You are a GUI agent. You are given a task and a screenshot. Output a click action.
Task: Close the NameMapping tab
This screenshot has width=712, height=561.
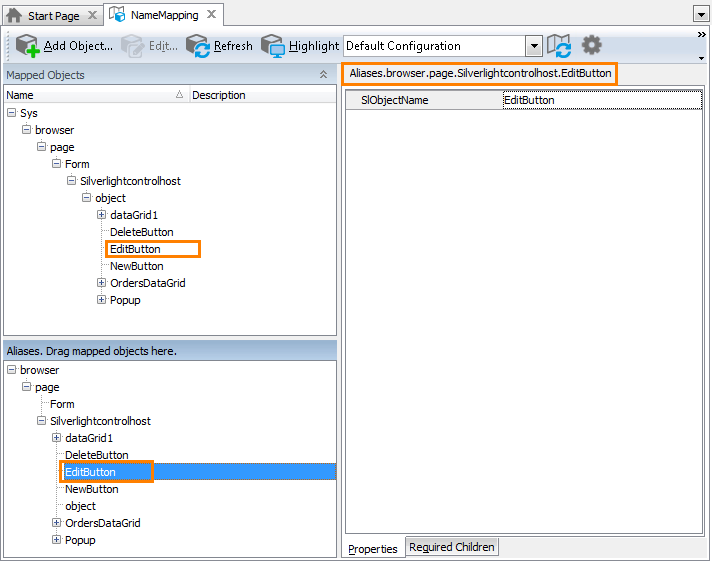click(x=211, y=16)
